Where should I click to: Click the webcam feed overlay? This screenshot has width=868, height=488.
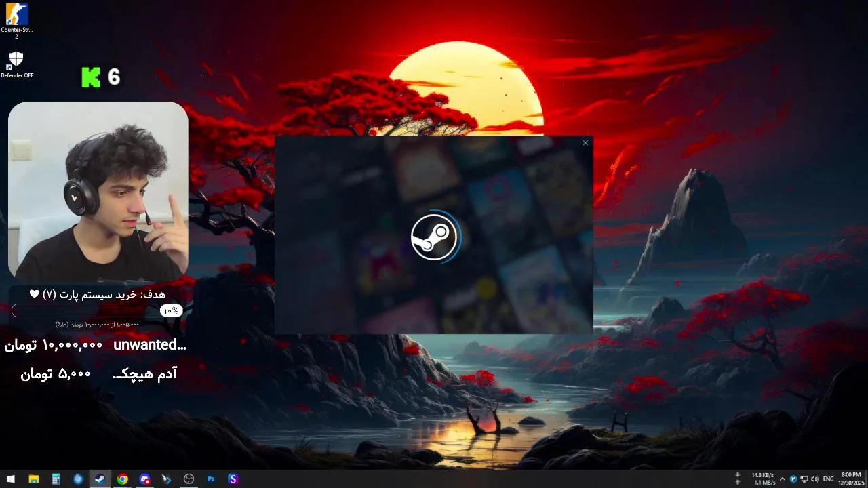point(98,191)
